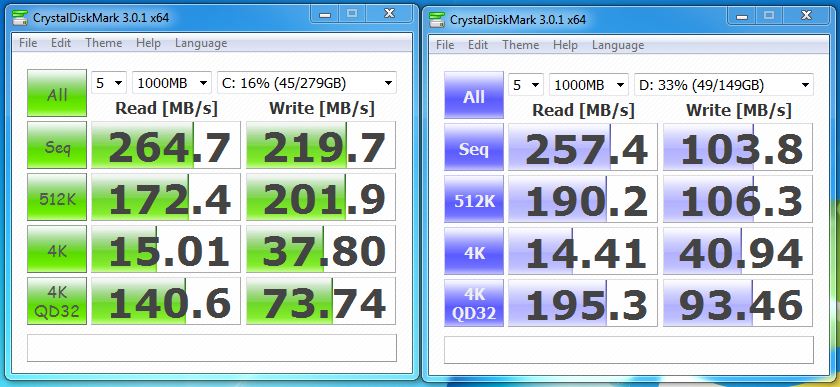Expand the D: 33% drive dropdown
The width and height of the screenshot is (840, 387).
click(x=723, y=85)
